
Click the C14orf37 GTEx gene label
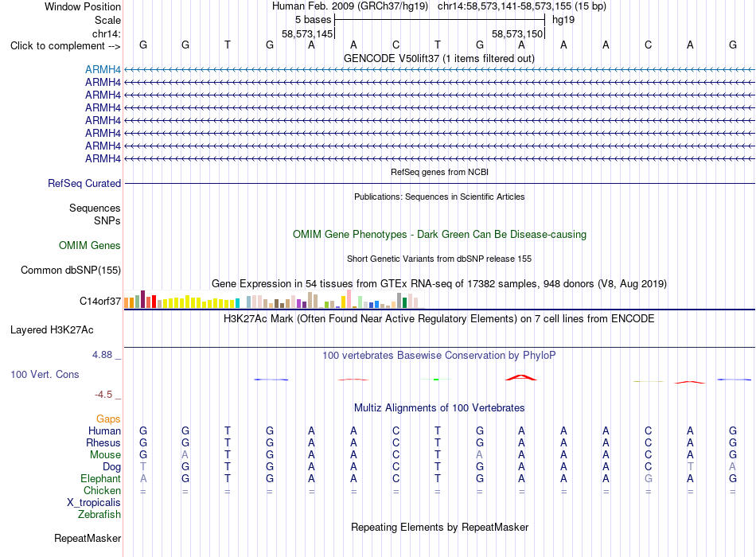coord(100,302)
